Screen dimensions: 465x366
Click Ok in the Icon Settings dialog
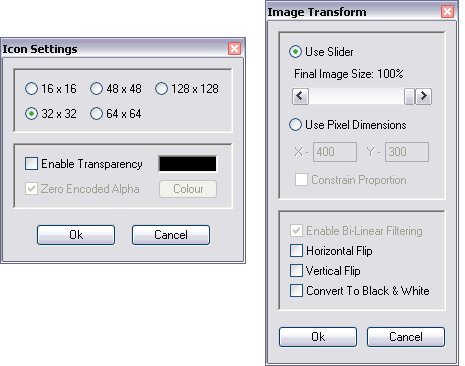click(76, 235)
